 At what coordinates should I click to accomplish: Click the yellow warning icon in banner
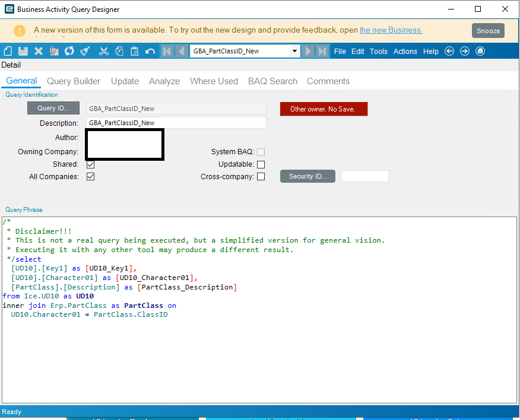pyautogui.click(x=20, y=31)
